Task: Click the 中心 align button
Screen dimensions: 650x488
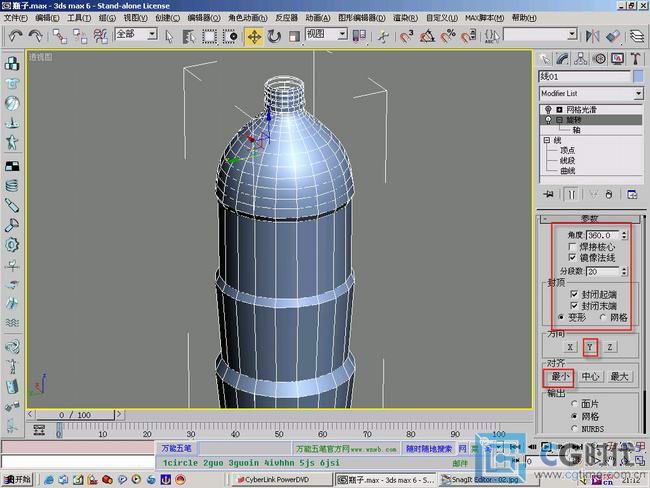Action: coord(590,376)
